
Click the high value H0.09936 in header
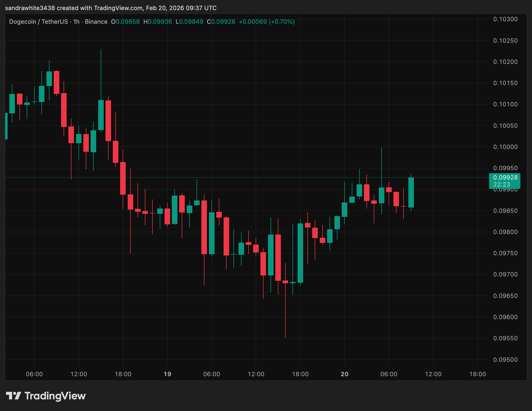(157, 22)
